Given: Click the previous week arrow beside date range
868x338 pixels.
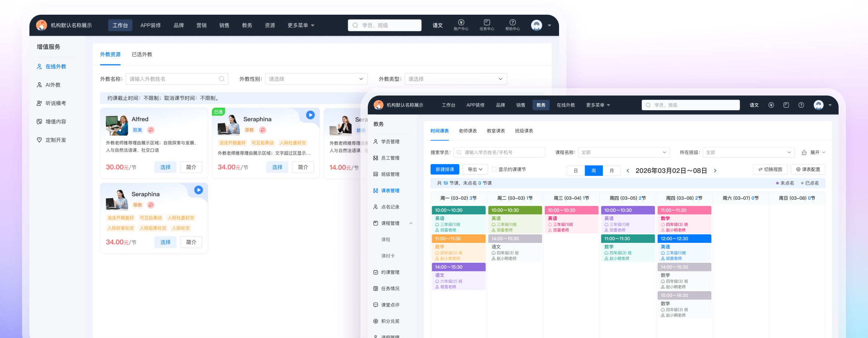Looking at the screenshot, I should pyautogui.click(x=628, y=170).
